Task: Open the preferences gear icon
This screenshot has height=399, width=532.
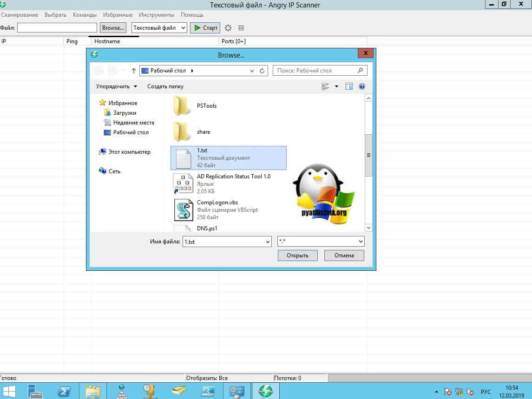Action: tap(228, 28)
